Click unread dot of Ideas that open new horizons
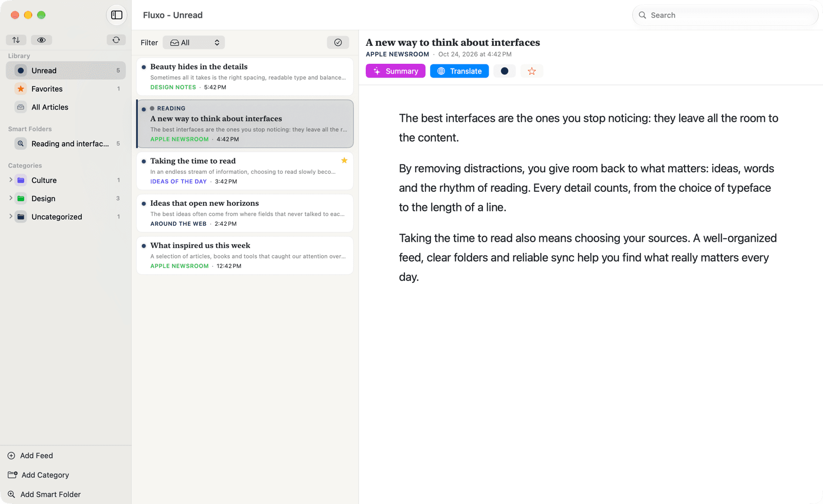This screenshot has width=823, height=504. [144, 204]
